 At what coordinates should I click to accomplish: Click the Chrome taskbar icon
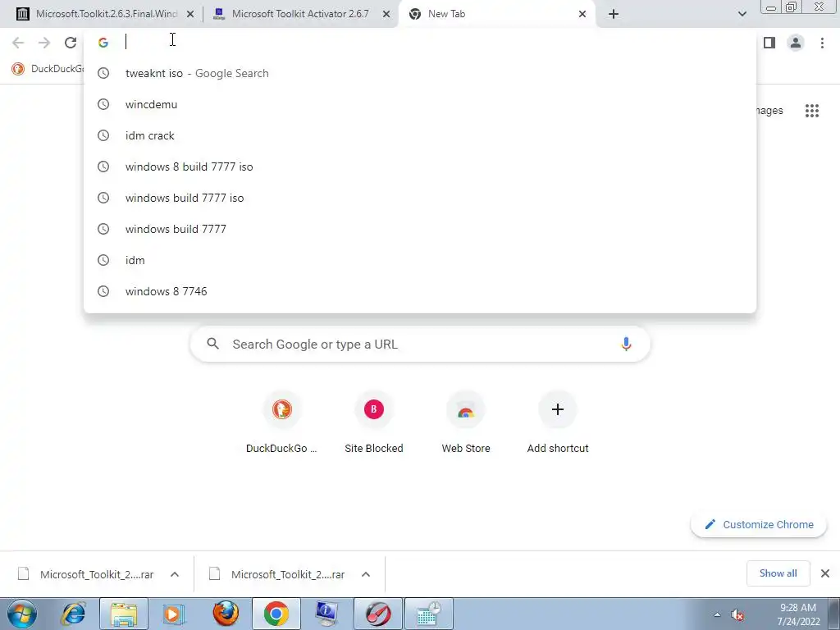[x=276, y=614]
